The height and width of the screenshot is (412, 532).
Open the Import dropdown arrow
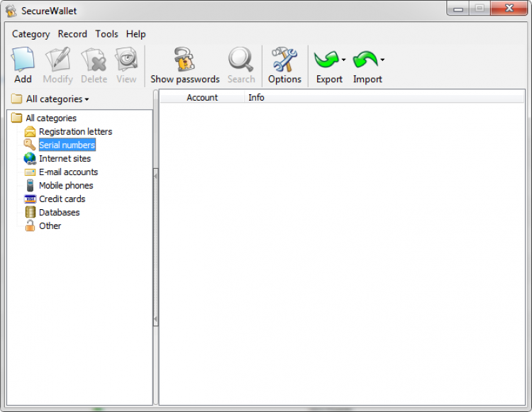coord(382,60)
